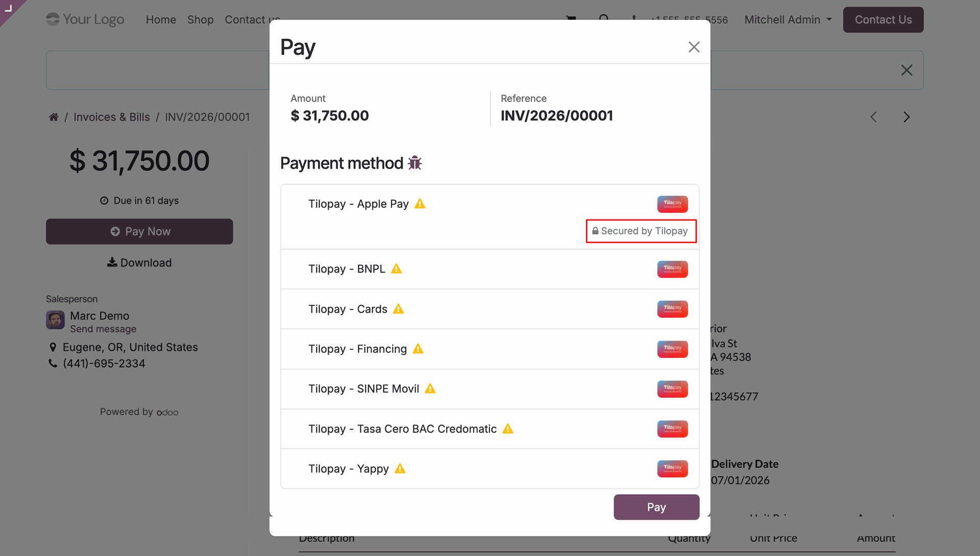Go to next invoice with right chevron
Viewport: 980px width, 556px height.
[906, 117]
